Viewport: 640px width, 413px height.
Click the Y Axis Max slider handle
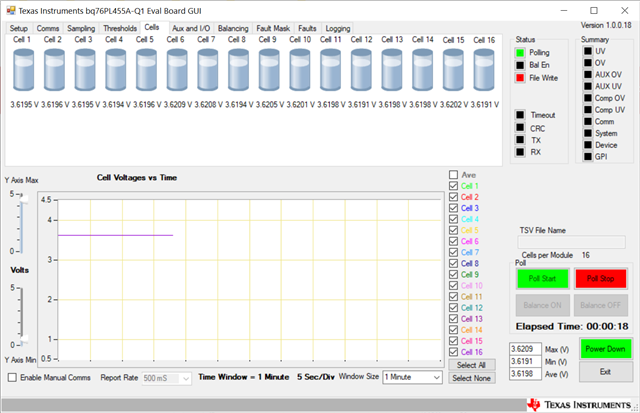coord(25,199)
